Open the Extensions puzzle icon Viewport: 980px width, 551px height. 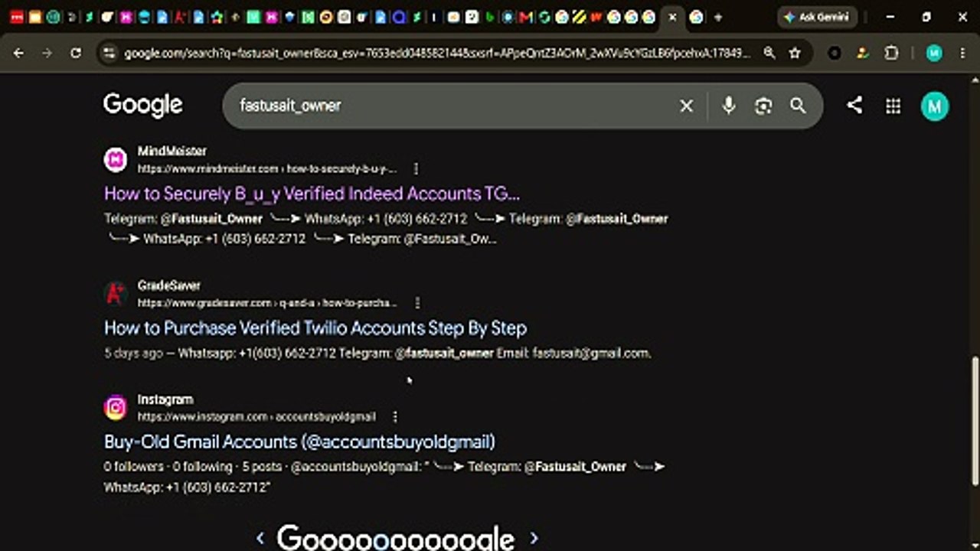coord(891,53)
